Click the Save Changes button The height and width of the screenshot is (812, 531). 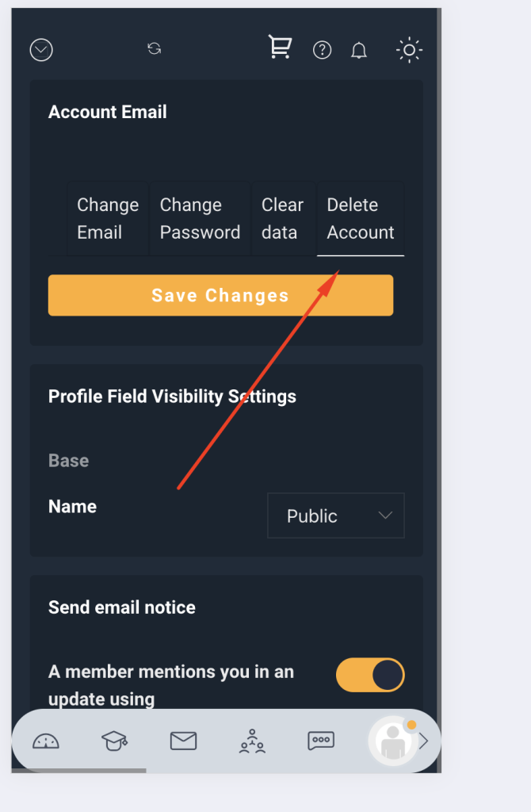click(x=220, y=295)
